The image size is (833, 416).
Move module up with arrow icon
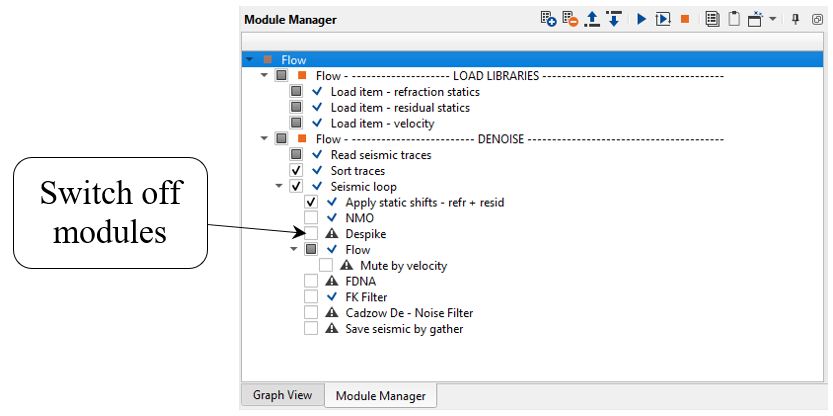592,19
